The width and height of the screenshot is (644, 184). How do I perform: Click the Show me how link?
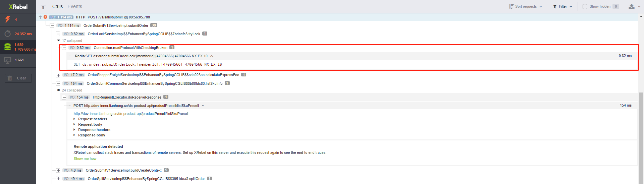click(85, 159)
